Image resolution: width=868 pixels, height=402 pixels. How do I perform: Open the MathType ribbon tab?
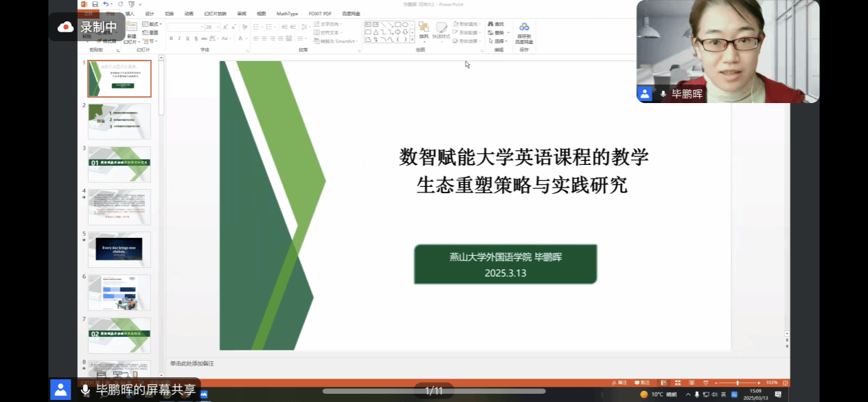coord(287,13)
